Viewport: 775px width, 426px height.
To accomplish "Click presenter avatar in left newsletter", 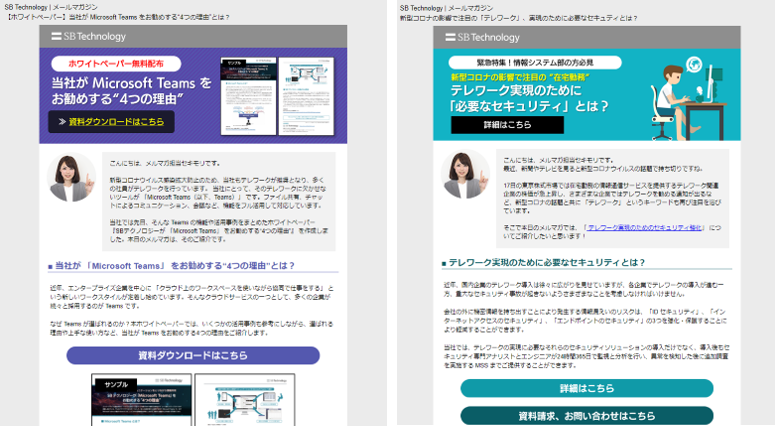I will [72, 178].
